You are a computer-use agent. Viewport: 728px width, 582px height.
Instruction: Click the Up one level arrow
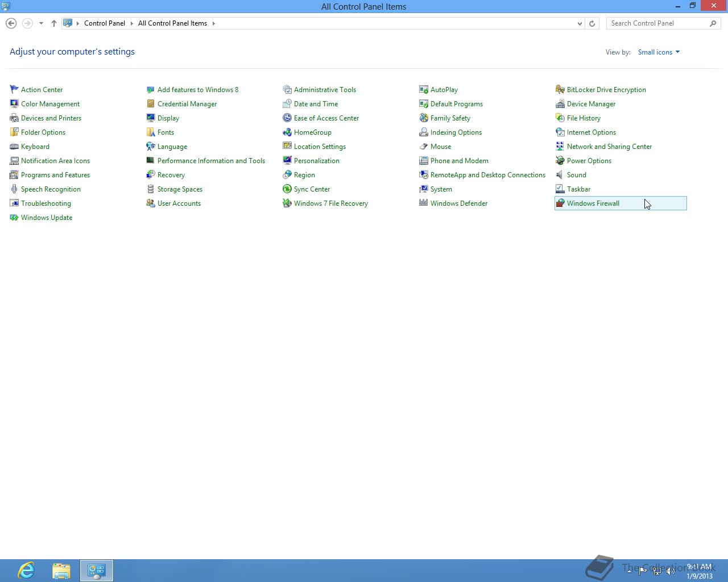(54, 23)
